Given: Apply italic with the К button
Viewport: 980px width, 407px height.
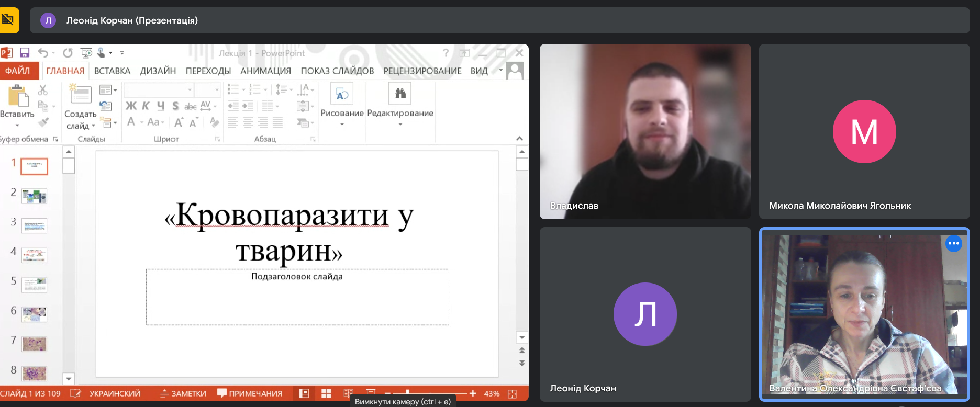Looking at the screenshot, I should coord(146,106).
